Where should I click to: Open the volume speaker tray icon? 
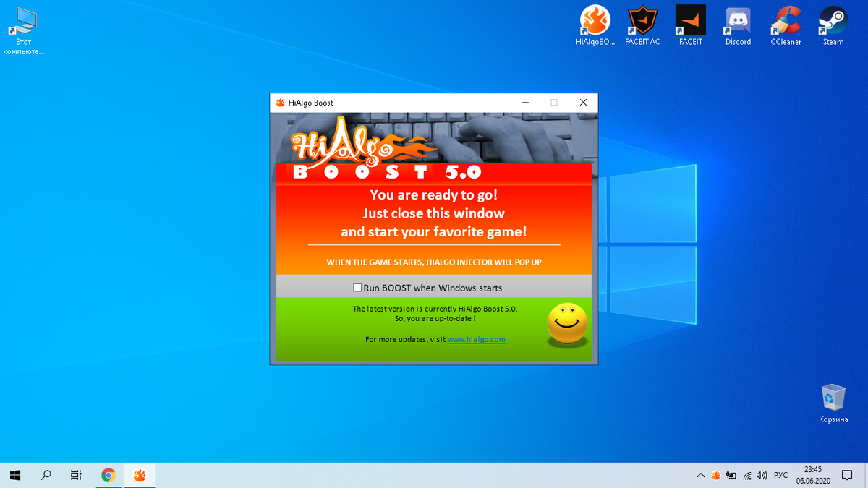762,476
